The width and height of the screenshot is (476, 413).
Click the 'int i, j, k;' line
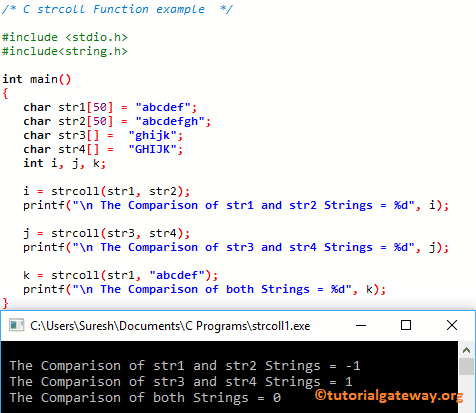(64, 163)
